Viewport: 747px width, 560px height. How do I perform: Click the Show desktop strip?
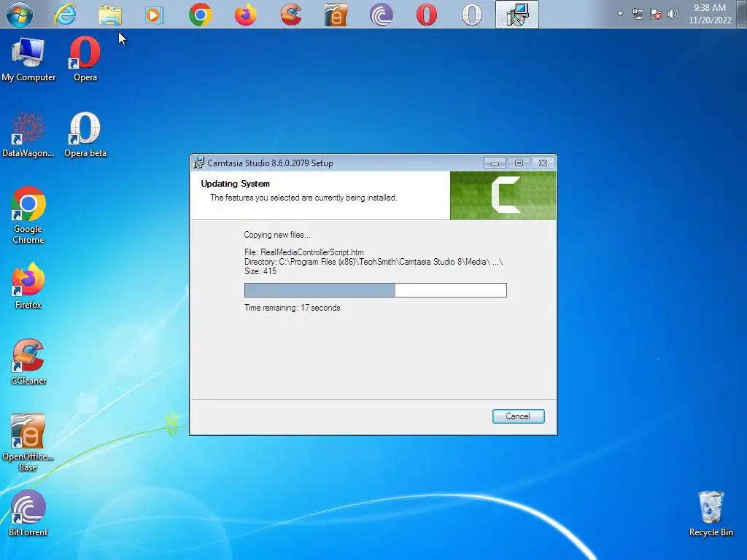[x=743, y=15]
